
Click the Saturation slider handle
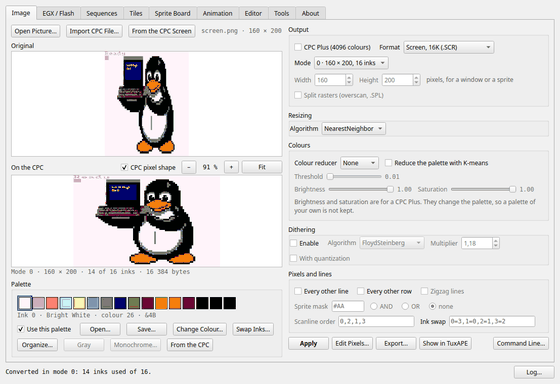pyautogui.click(x=512, y=189)
